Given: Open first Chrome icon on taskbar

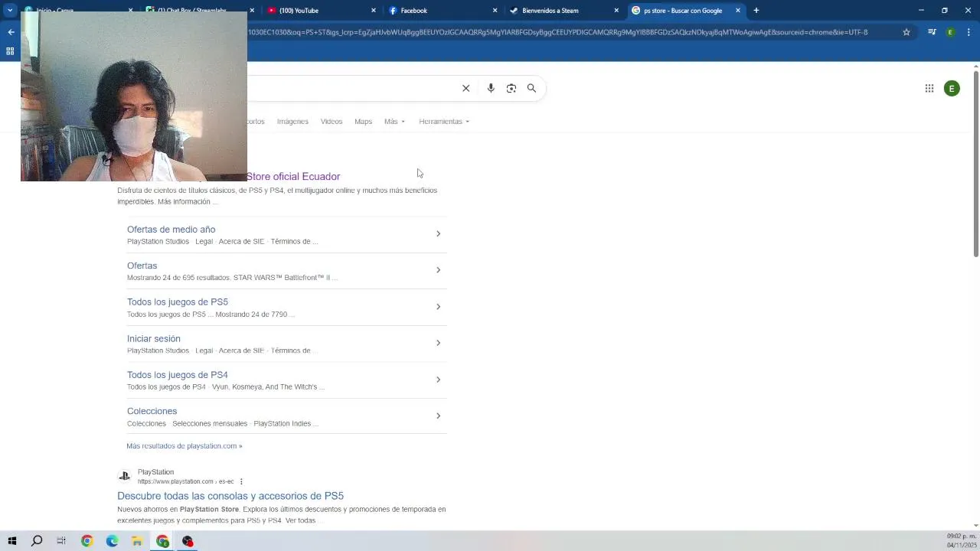Looking at the screenshot, I should pyautogui.click(x=87, y=541).
